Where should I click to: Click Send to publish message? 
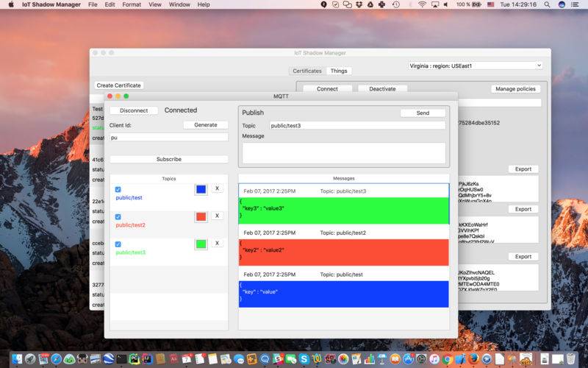pyautogui.click(x=423, y=113)
